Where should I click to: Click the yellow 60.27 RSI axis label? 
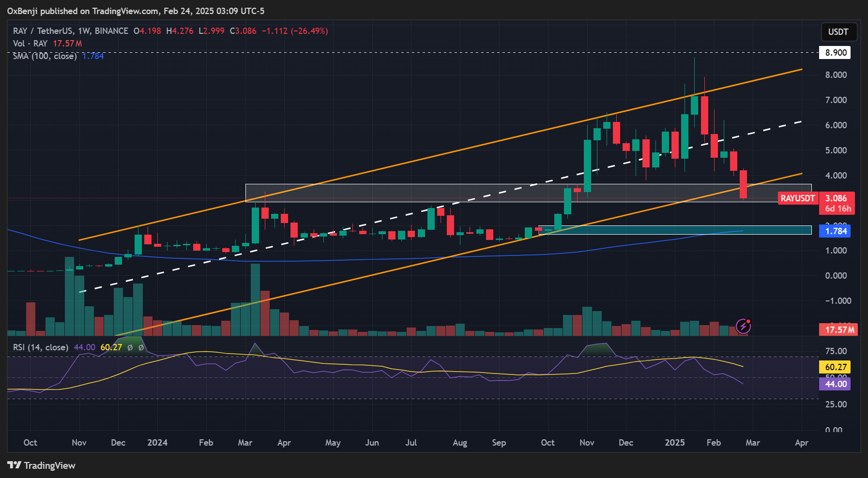click(x=836, y=367)
